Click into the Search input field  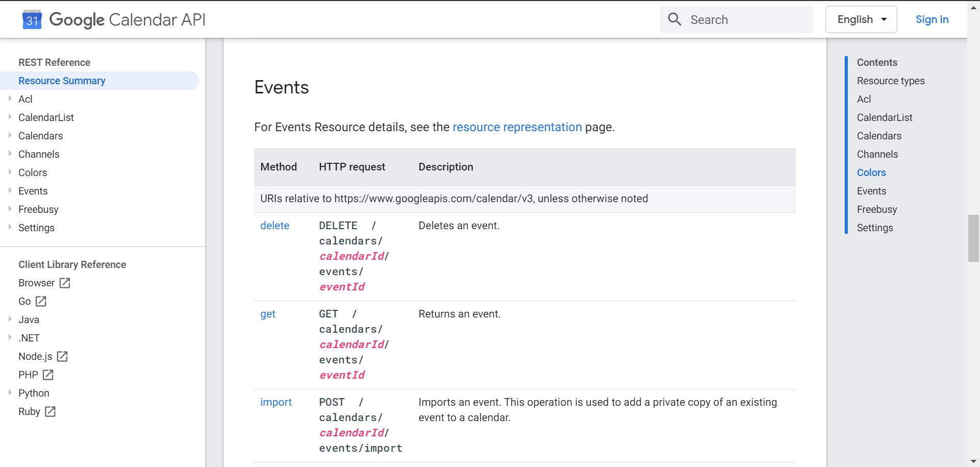point(745,20)
